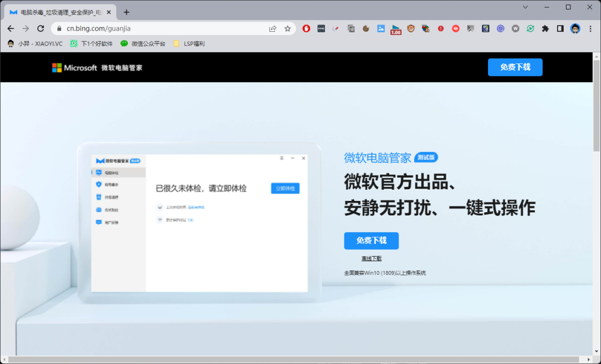Viewport: 601px width, 364px height.
Task: Open the pen-swoosh extension icon
Action: point(336,28)
